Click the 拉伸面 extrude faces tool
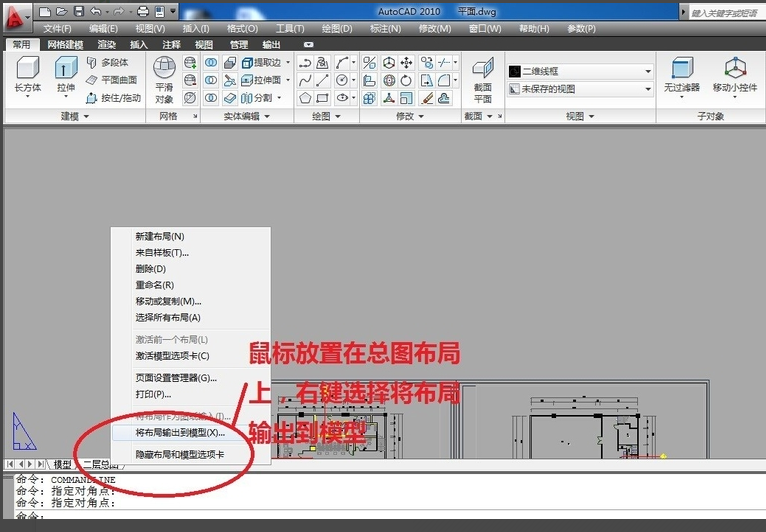Image resolution: width=766 pixels, height=532 pixels. tap(262, 80)
